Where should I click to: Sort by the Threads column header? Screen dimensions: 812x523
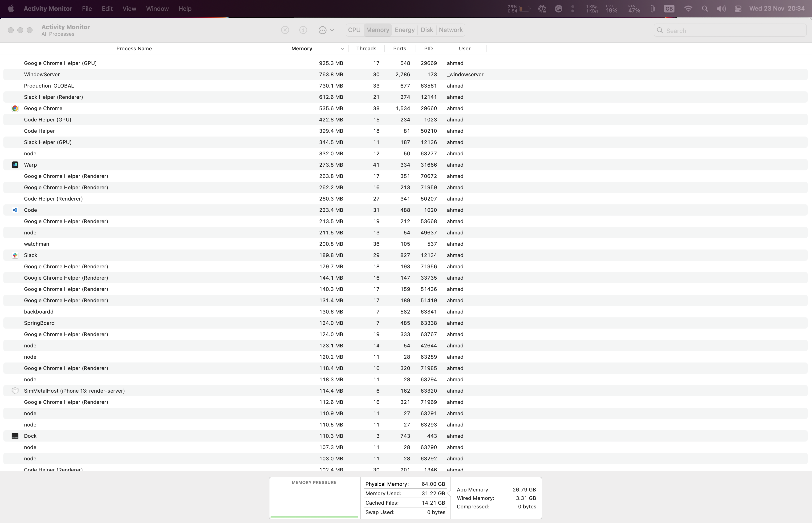(x=366, y=48)
